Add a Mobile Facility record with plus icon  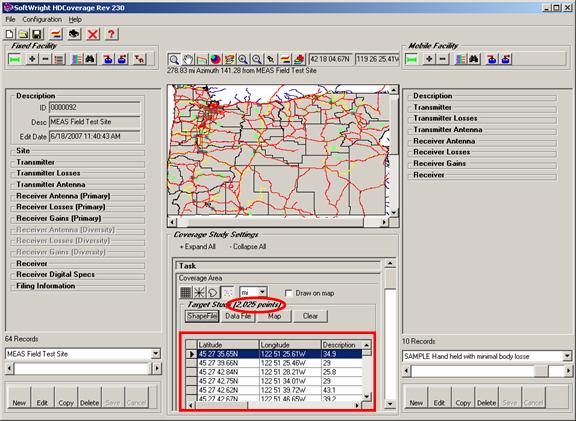[x=429, y=59]
